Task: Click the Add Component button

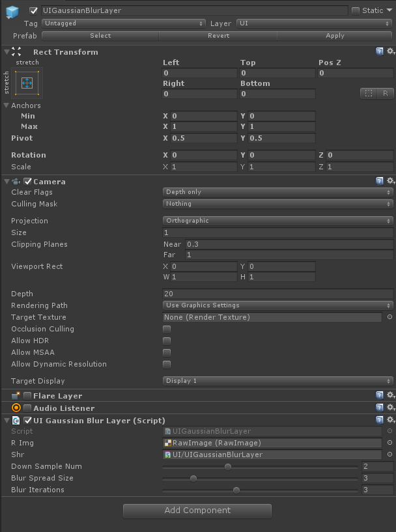Action: click(x=197, y=511)
